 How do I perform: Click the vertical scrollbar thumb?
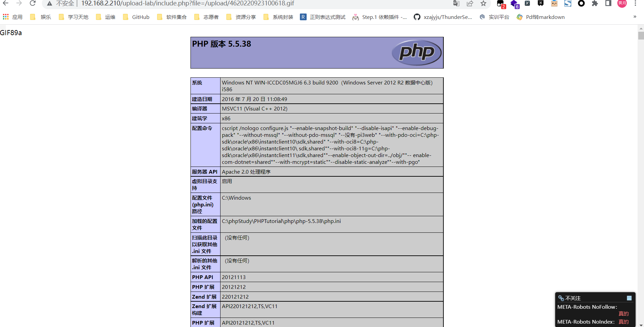click(x=641, y=35)
